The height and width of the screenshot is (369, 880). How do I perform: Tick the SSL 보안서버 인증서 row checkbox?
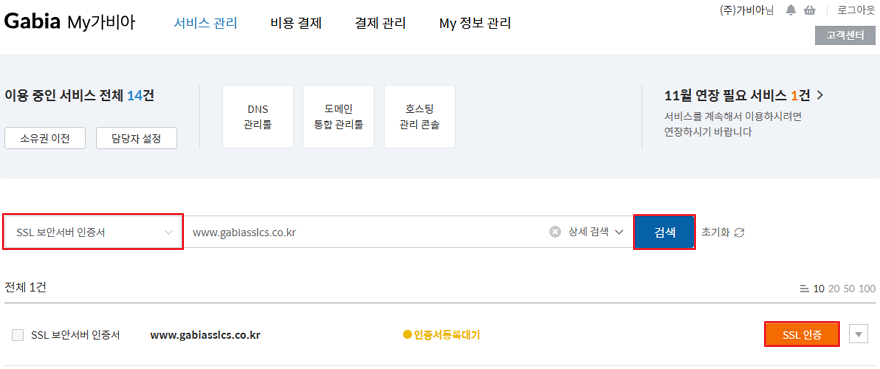click(x=18, y=335)
